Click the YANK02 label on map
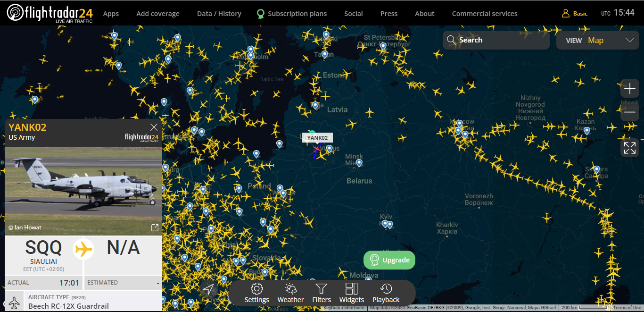Screen dimensions: 644x312 click(317, 138)
